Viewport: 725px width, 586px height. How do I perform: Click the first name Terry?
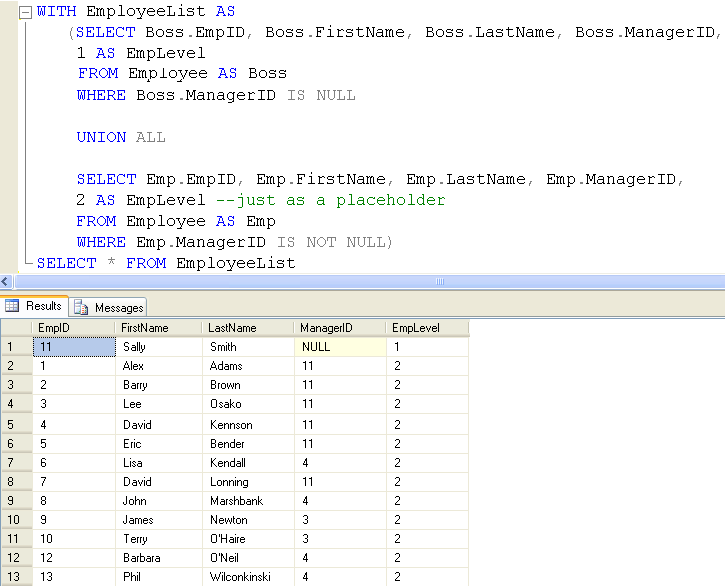click(135, 538)
